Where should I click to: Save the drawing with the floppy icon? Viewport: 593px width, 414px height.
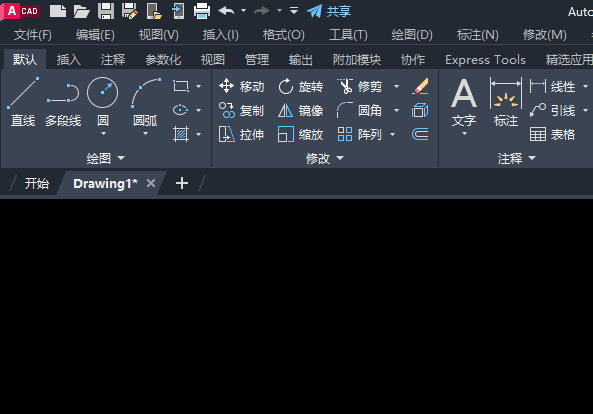[106, 11]
